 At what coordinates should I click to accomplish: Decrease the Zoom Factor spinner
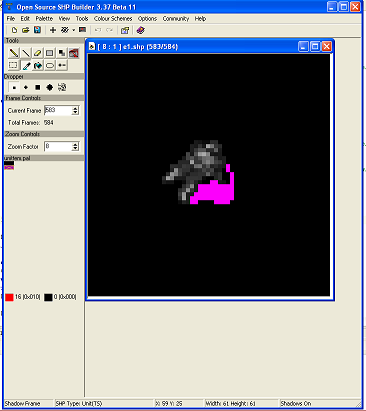75,149
